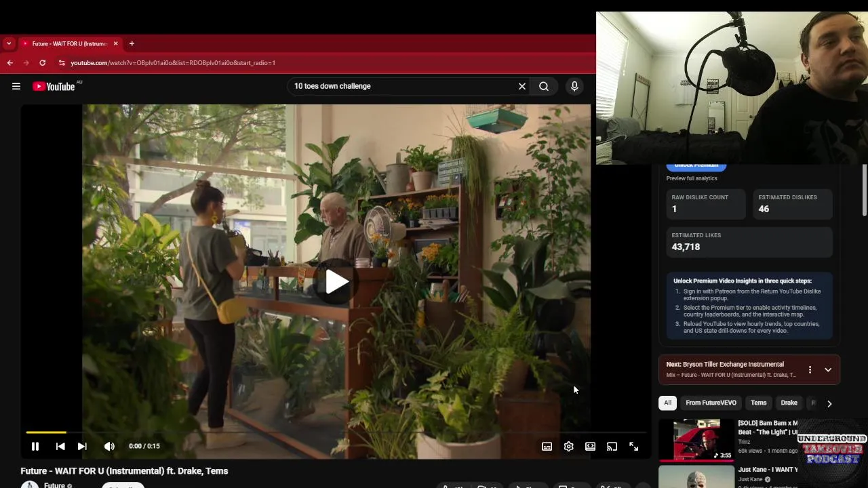Open Just Kane video thumbnail

point(696,476)
